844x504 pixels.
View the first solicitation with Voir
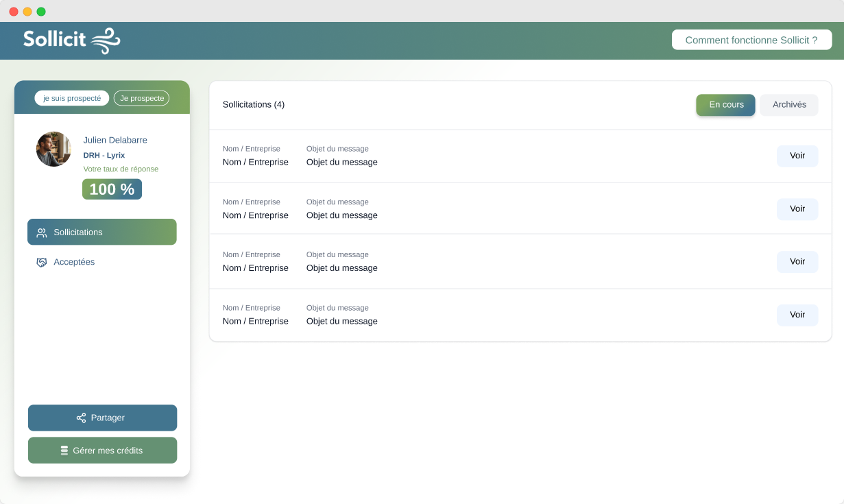pyautogui.click(x=797, y=156)
